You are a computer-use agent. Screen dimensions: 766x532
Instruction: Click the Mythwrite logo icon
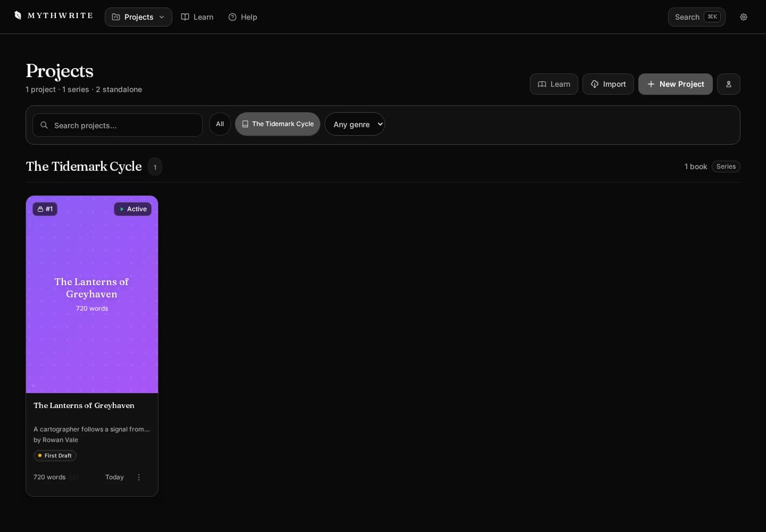point(18,15)
